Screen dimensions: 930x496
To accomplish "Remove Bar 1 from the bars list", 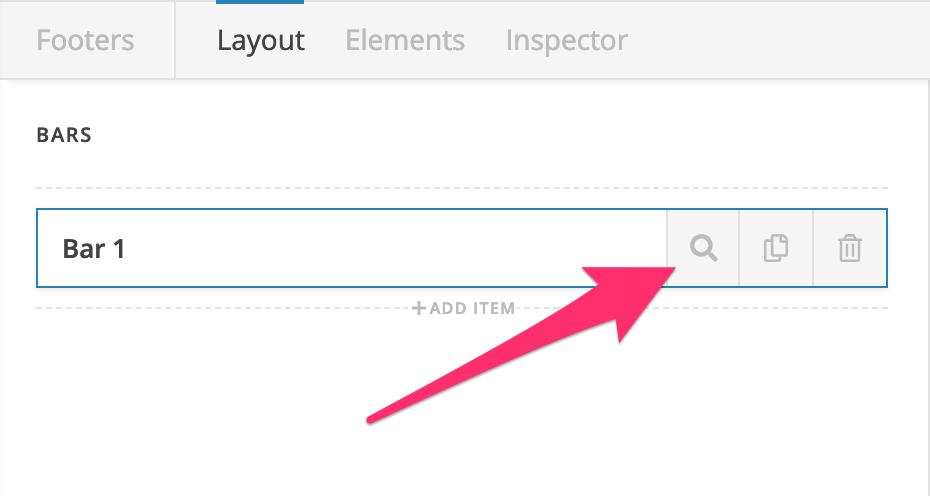I will pos(850,248).
